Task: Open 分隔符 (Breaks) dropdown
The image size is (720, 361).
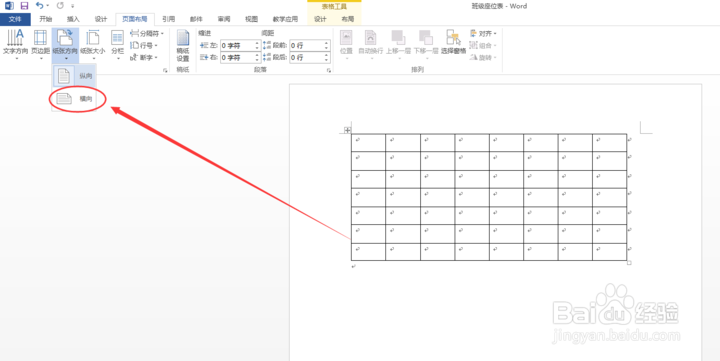Action: click(147, 34)
